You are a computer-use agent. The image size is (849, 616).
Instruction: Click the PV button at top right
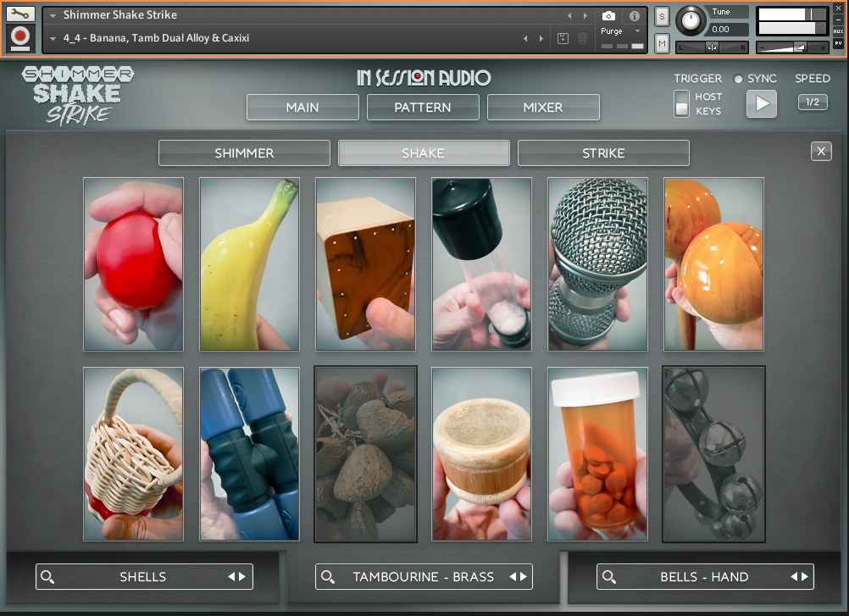pyautogui.click(x=838, y=43)
